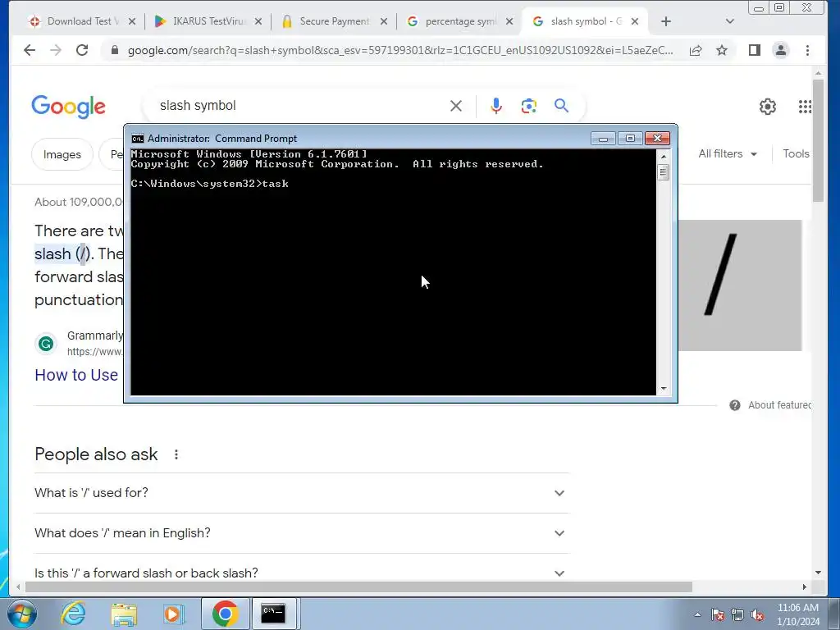
Task: Show hidden system tray icons
Action: click(697, 614)
